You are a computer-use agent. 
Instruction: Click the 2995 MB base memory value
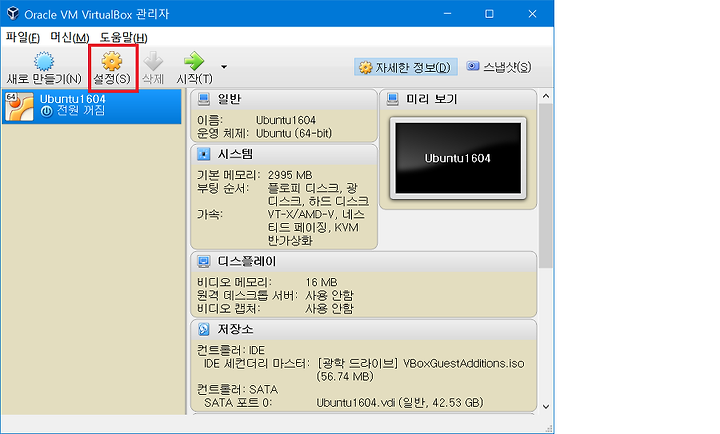290,175
